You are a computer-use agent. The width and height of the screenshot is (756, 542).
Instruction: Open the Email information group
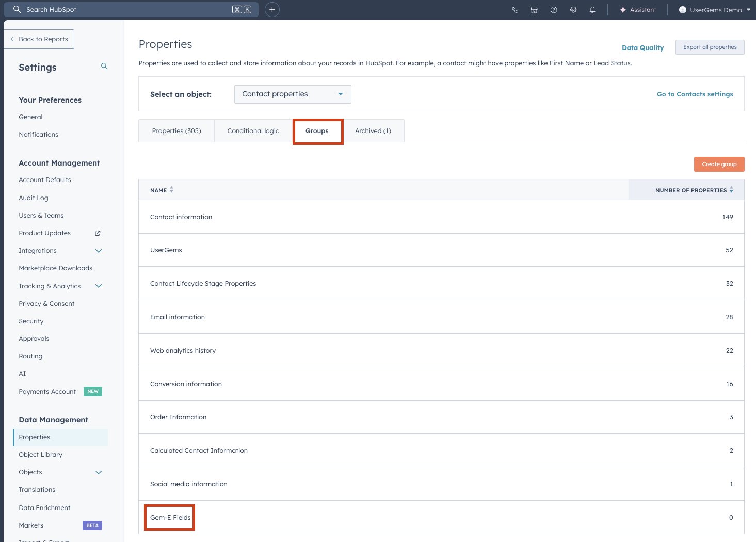point(178,317)
